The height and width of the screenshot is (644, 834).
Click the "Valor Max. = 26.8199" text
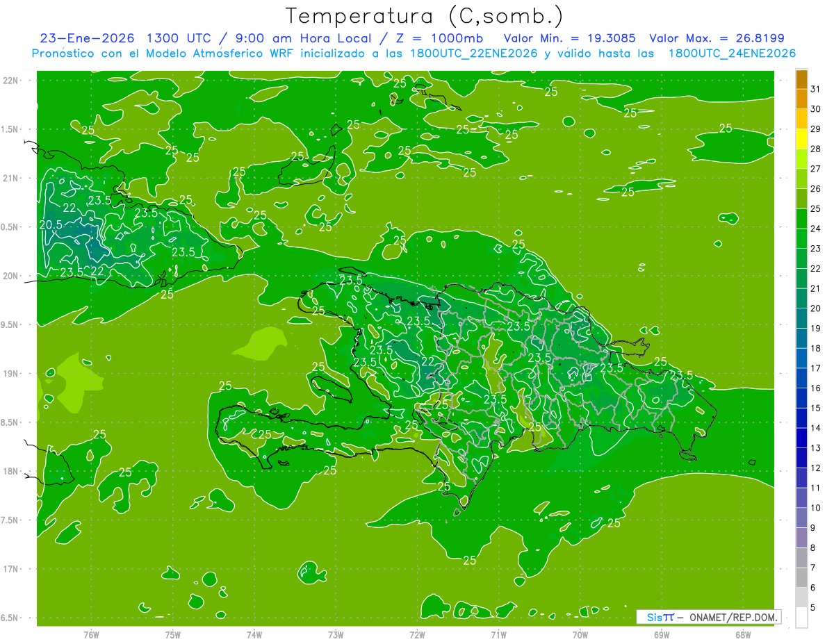click(x=717, y=38)
